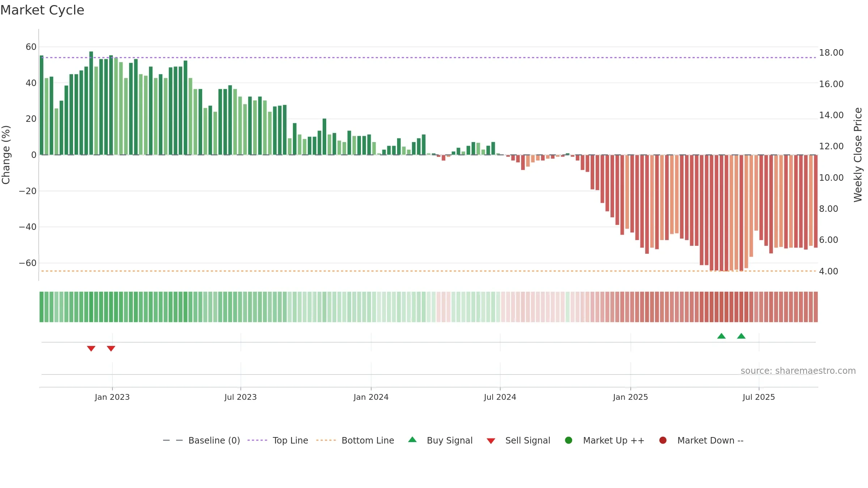Viewport: 868px width, 488px height.
Task: Click the Jul 2023 axis label
Action: point(241,397)
